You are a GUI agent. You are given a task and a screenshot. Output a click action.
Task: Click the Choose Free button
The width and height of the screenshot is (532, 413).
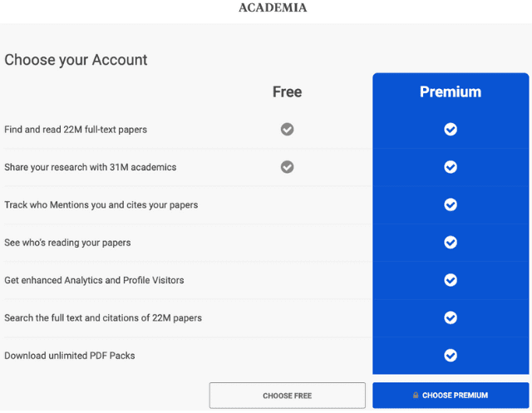(288, 396)
